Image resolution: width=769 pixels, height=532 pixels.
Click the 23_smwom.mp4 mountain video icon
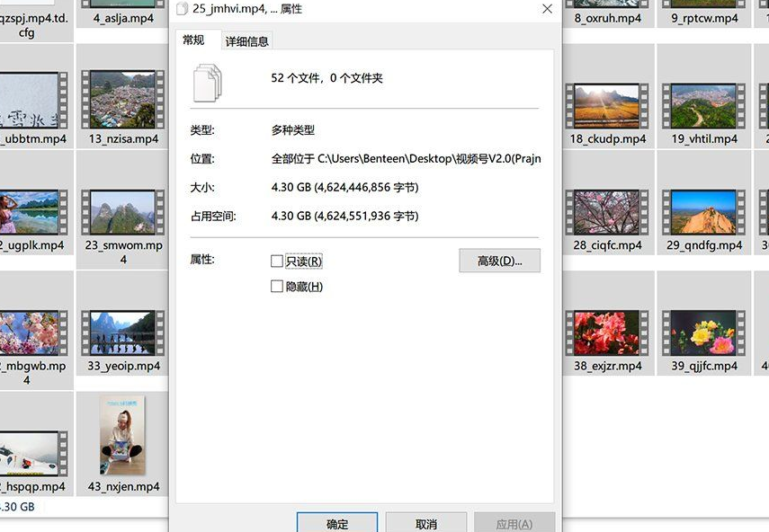(x=122, y=213)
